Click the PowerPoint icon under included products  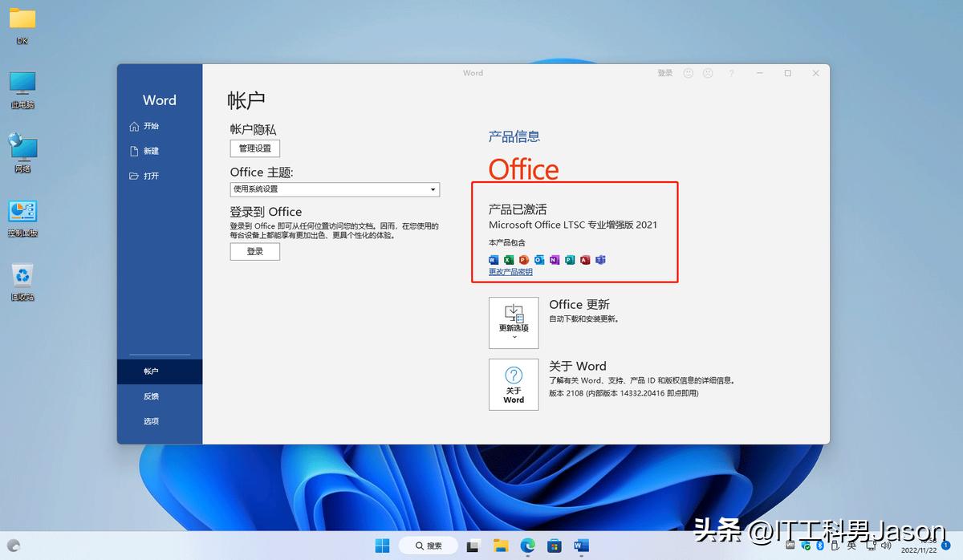[x=524, y=260]
